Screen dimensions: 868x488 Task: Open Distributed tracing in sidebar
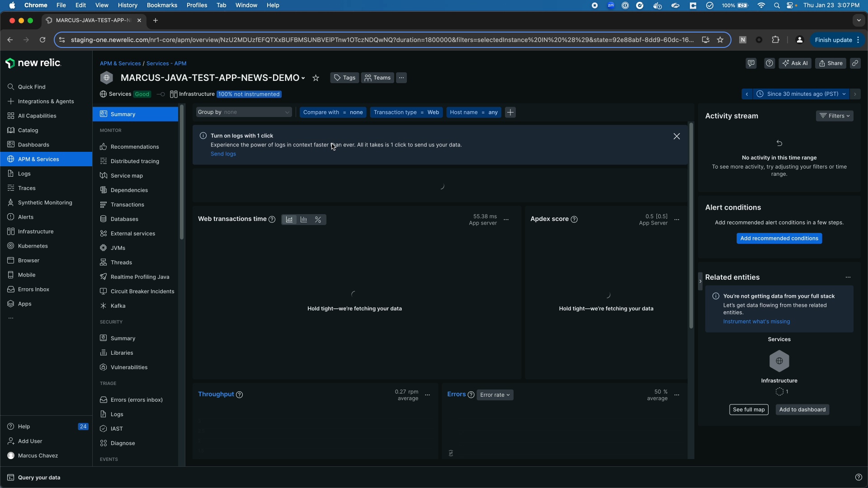pyautogui.click(x=135, y=161)
